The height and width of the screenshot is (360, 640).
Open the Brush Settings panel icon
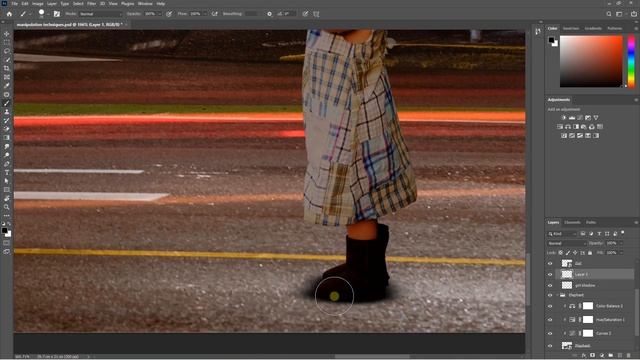click(57, 14)
